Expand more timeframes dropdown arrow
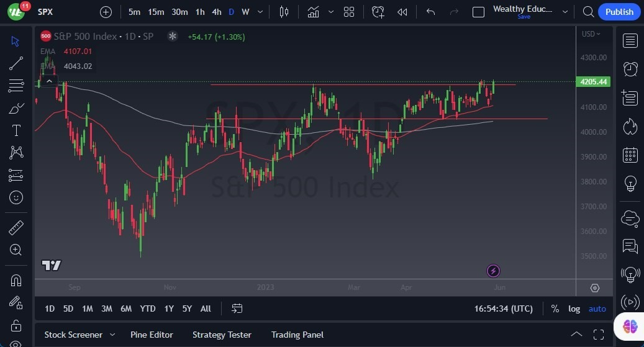Viewport: 644px width, 347px height. 260,12
